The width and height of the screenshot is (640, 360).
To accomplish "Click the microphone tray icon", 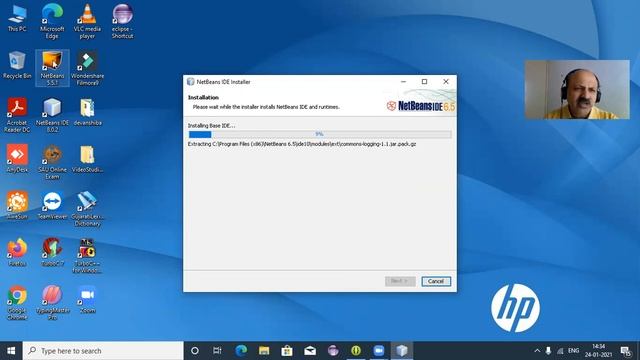I will [x=549, y=351].
